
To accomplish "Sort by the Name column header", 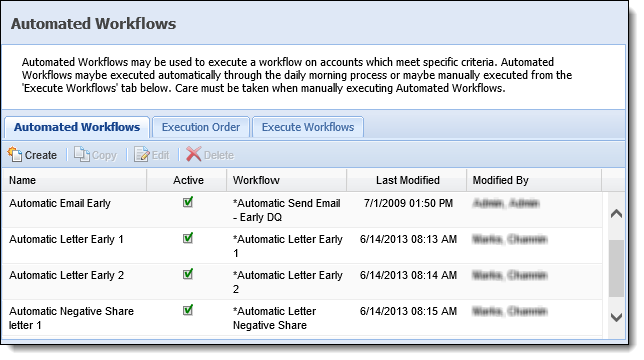I will 74,180.
